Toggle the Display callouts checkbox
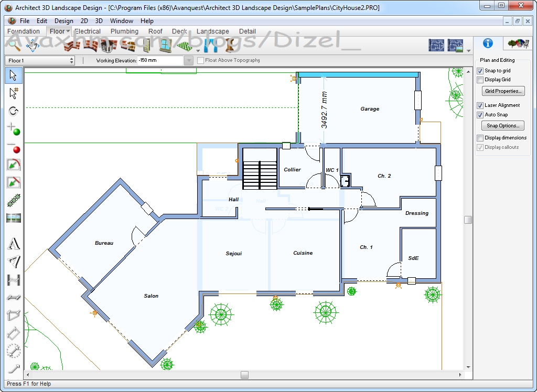The image size is (537, 392). coord(480,148)
